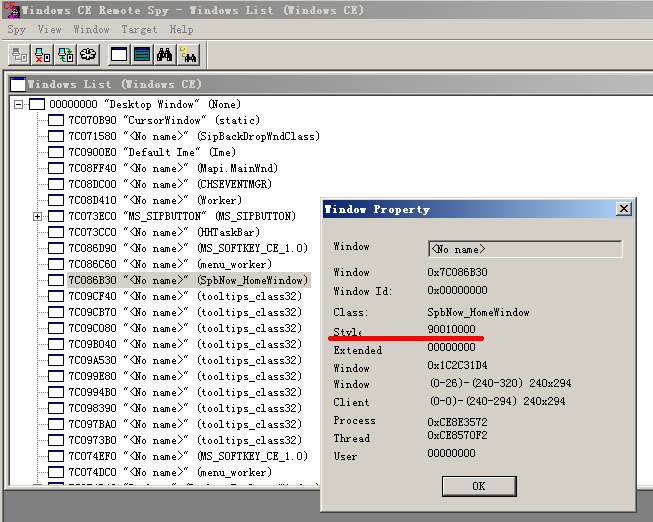Click the <No name> Window field
653x522 pixels.
click(525, 248)
